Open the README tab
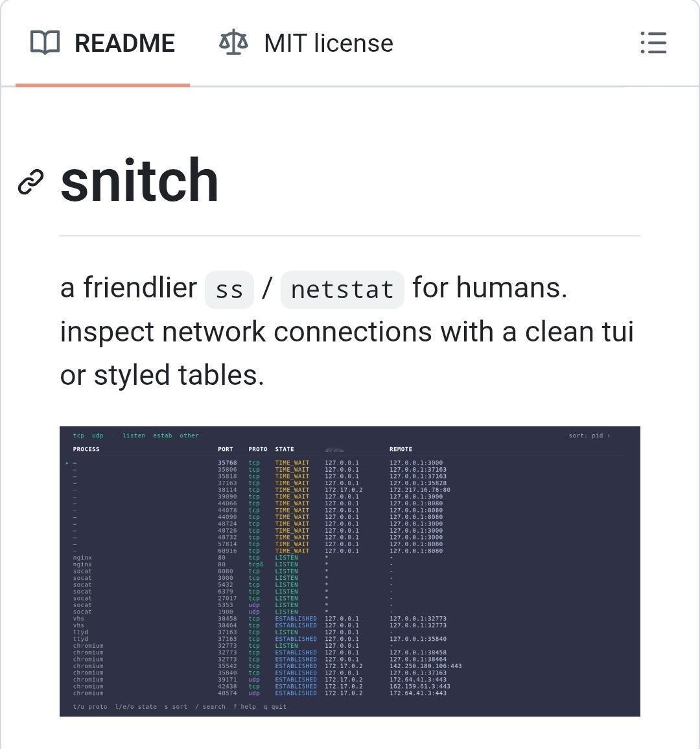 pyautogui.click(x=102, y=43)
